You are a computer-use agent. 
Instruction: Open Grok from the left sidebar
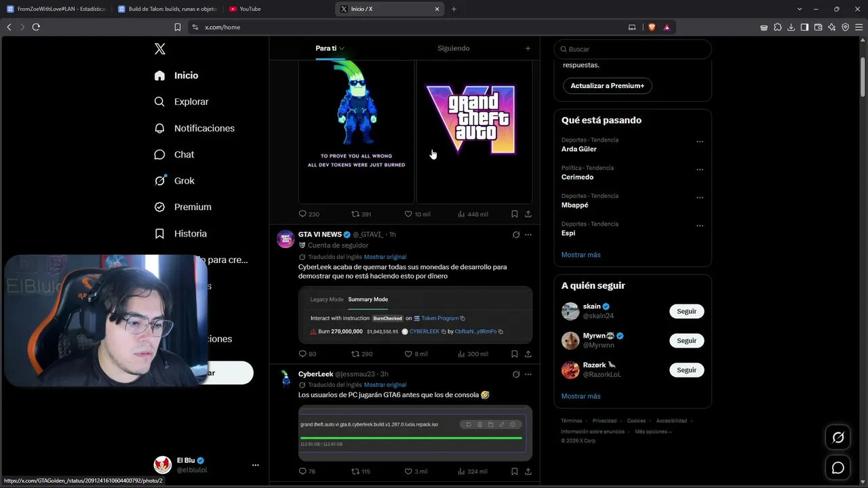pyautogui.click(x=174, y=181)
